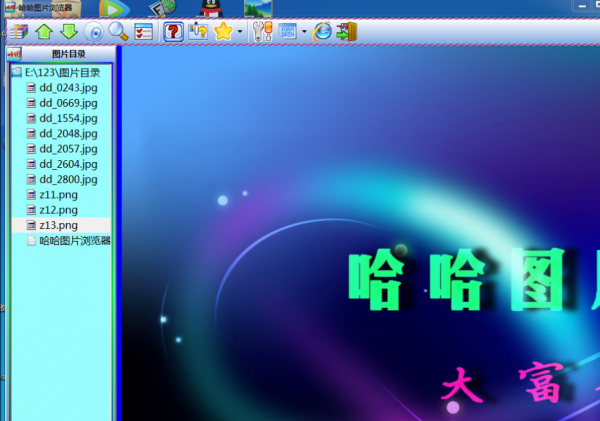600x421 pixels.
Task: Open settings with the wrench and screwdriver
Action: [x=262, y=31]
